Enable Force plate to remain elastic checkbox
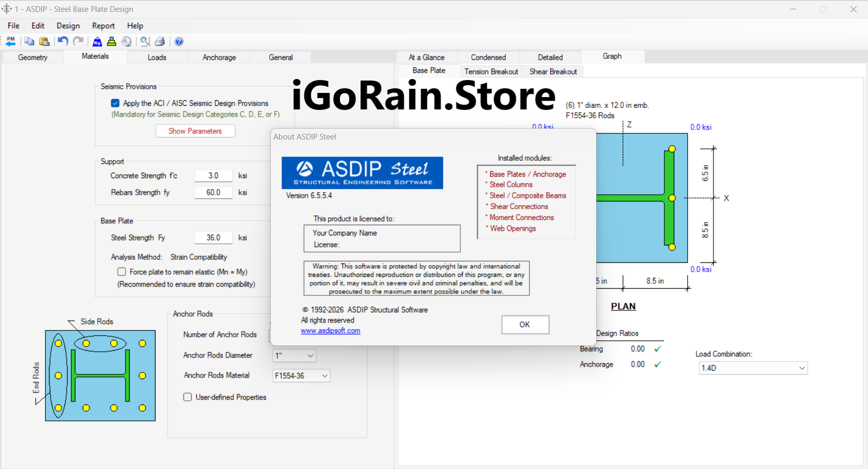This screenshot has height=469, width=868. point(122,272)
